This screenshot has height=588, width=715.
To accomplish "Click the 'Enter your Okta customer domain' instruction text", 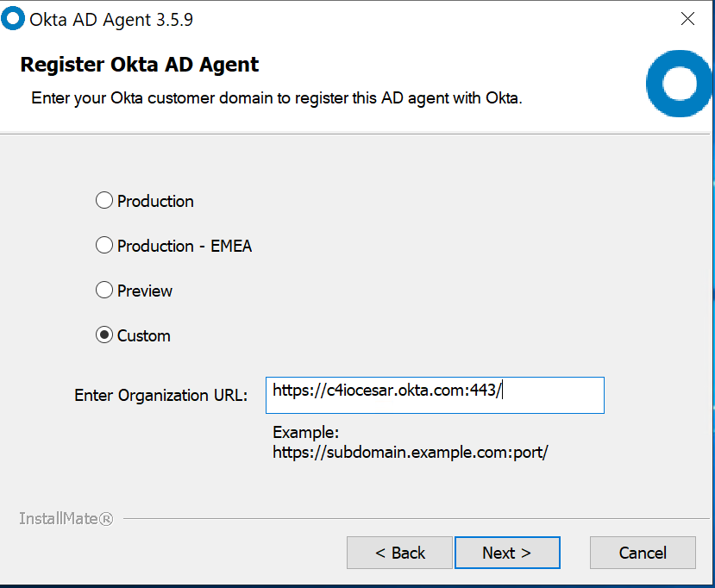I will [x=276, y=98].
